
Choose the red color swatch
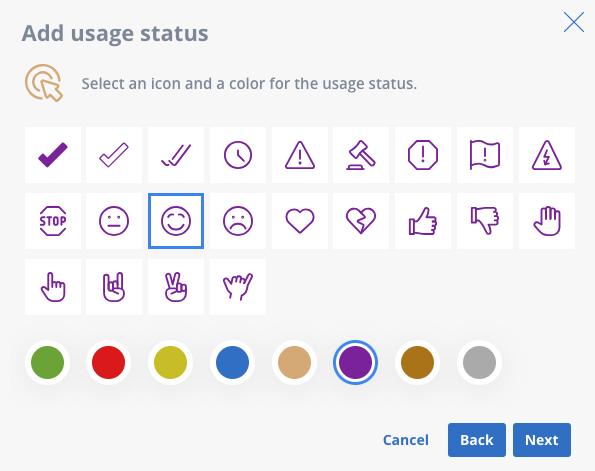109,362
